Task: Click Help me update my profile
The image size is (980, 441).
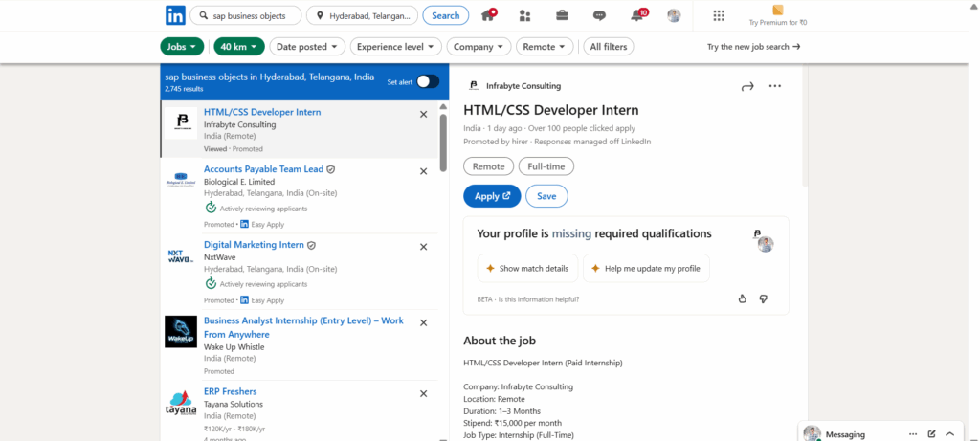Action: 646,269
